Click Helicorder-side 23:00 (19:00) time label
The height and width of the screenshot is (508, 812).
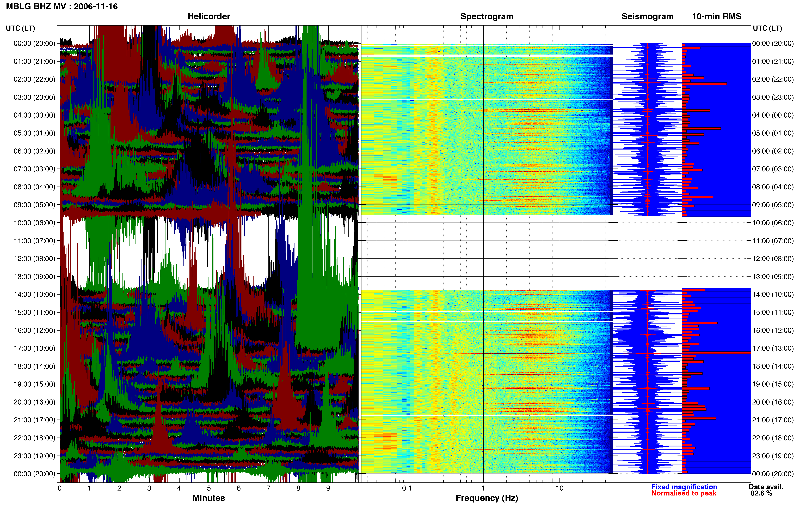click(x=34, y=456)
